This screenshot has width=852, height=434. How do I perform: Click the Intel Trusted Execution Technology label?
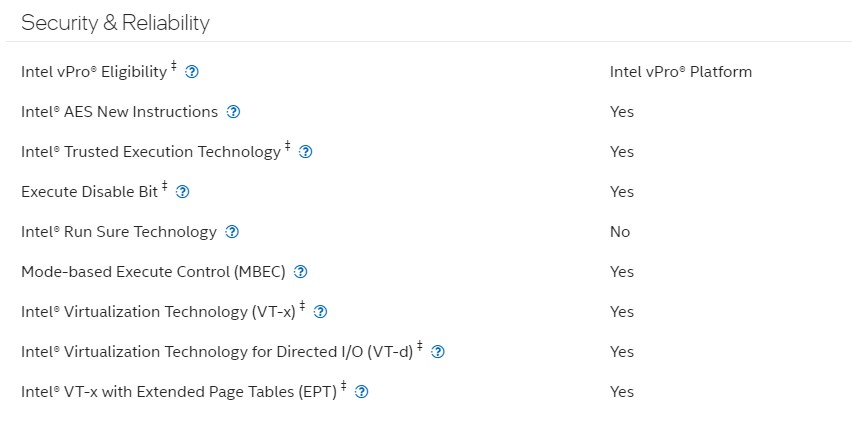[151, 152]
